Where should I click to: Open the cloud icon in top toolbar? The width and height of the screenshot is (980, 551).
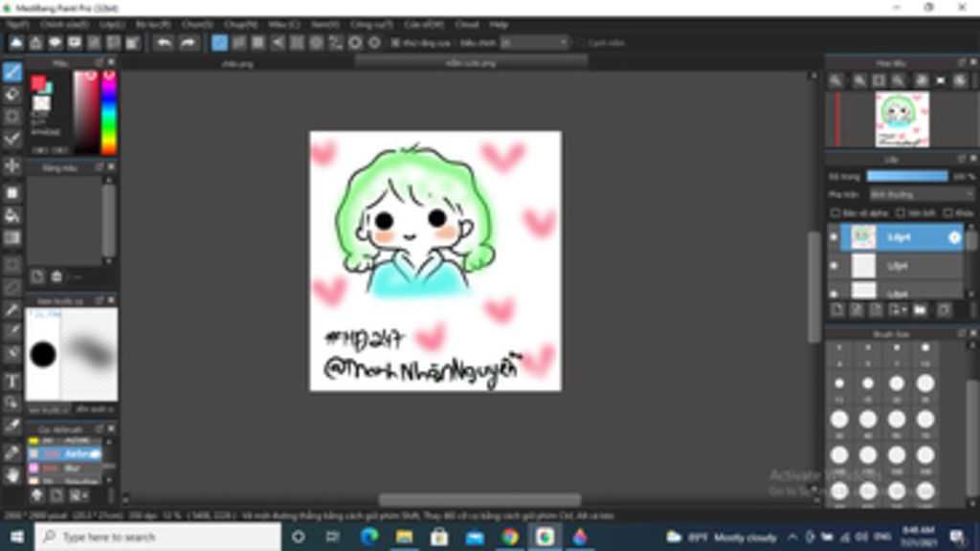[x=16, y=43]
